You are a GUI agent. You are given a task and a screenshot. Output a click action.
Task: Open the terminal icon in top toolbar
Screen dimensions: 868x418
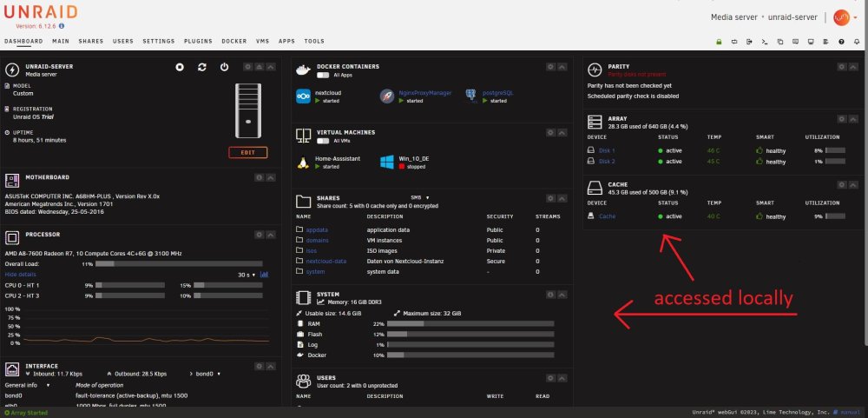click(x=765, y=42)
